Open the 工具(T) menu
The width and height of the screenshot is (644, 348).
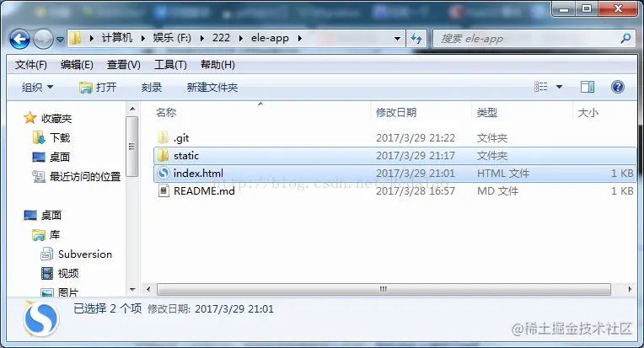[170, 65]
